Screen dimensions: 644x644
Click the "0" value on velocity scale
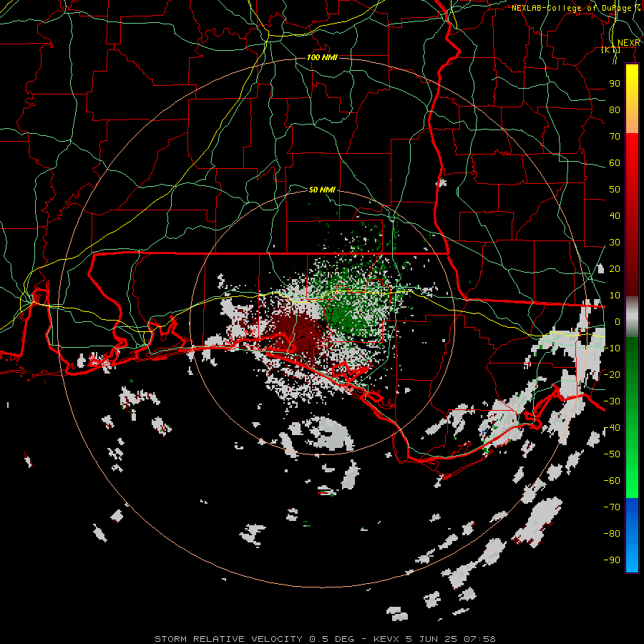(x=618, y=321)
